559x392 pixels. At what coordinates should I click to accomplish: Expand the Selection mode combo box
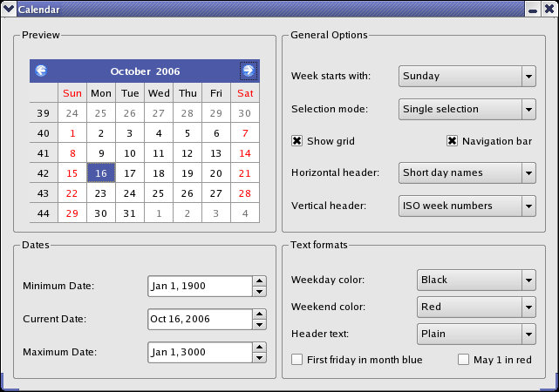pos(467,110)
